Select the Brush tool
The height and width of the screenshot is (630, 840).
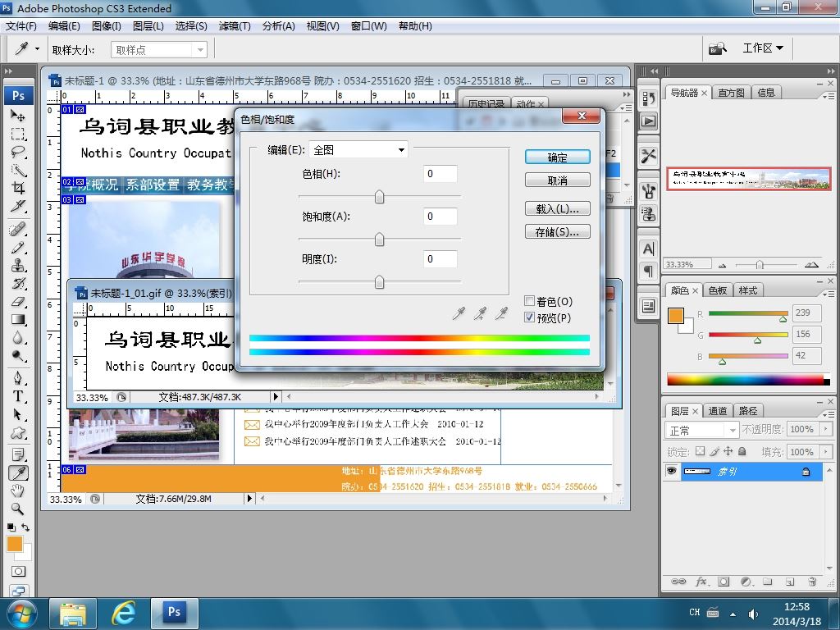18,247
